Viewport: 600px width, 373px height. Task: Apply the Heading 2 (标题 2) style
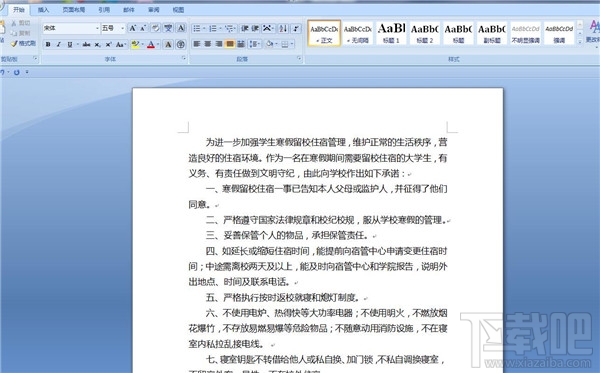(x=425, y=33)
